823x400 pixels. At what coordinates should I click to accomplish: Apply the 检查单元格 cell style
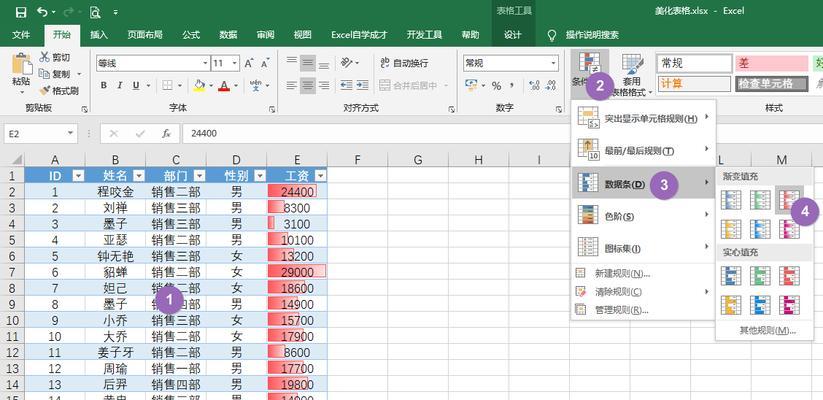tap(772, 83)
